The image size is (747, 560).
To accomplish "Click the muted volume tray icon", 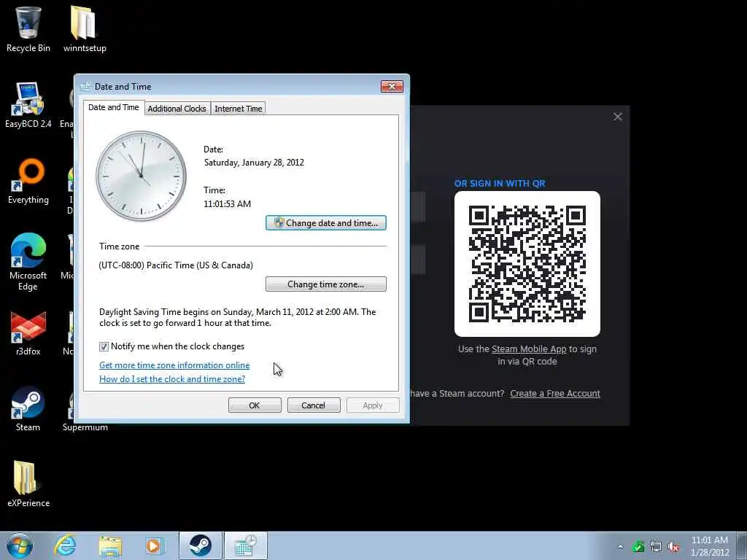I will pos(673,547).
